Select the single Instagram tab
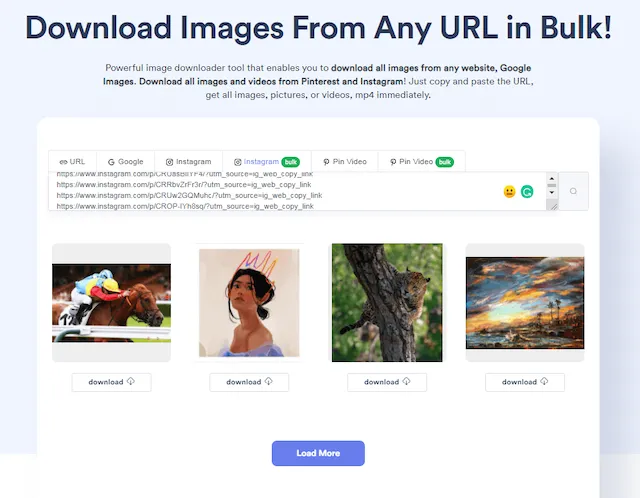 pos(188,161)
